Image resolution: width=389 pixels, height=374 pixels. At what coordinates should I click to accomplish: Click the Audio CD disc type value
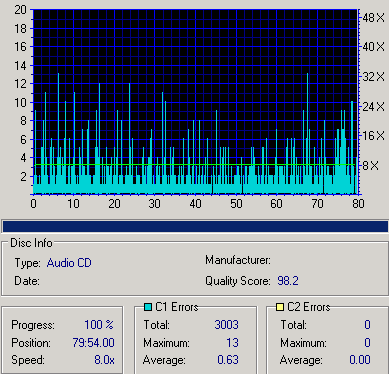click(x=69, y=263)
